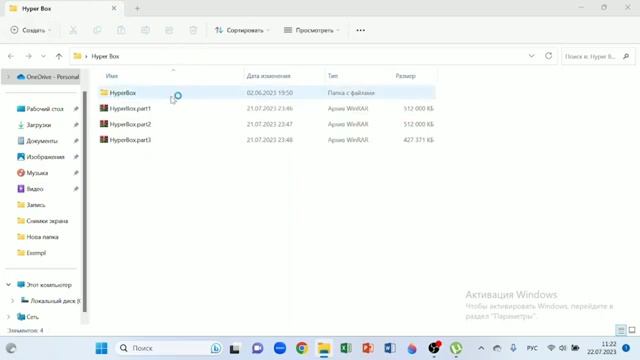
Task: Select HyperBox.part1 archive
Action: coord(267,108)
